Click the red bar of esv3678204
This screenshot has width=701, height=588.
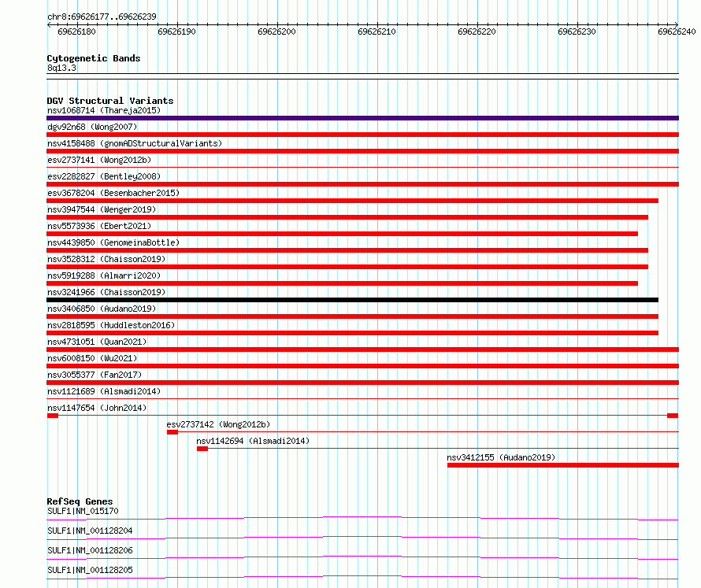click(x=352, y=201)
